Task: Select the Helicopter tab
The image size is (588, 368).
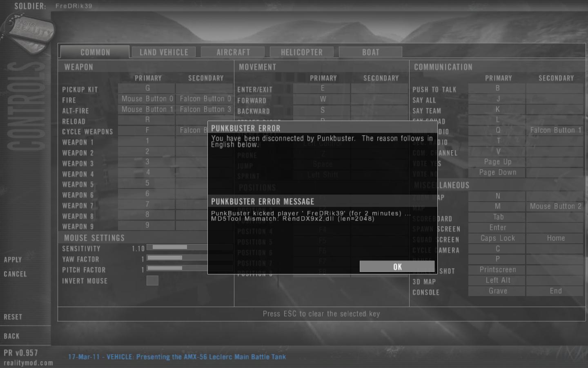Action: (x=302, y=52)
